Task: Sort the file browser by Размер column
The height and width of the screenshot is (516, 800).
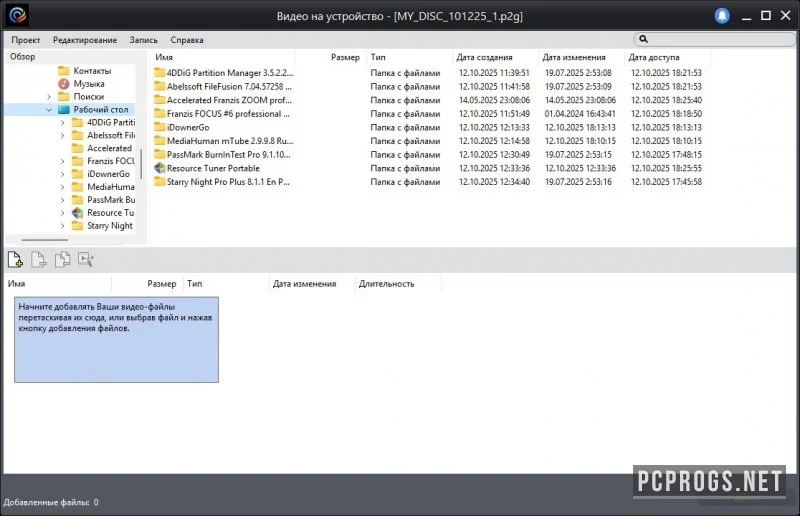Action: tap(331, 57)
